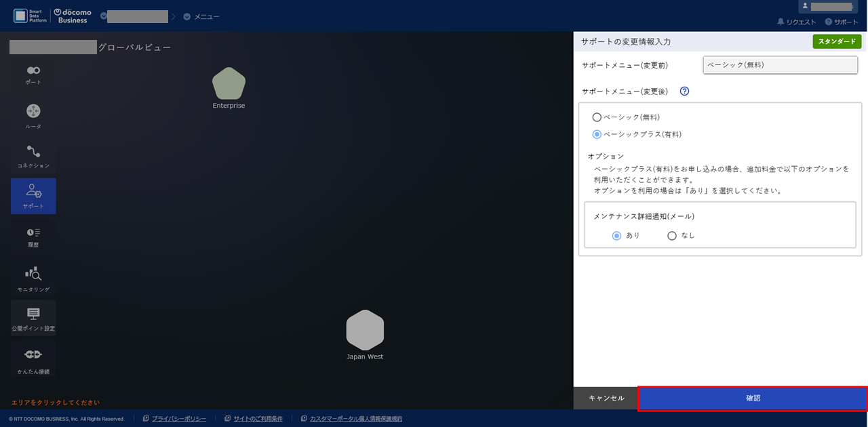This screenshot has height=427, width=868.
Task: Open the ポート (Port) sidebar icon
Action: 33,73
